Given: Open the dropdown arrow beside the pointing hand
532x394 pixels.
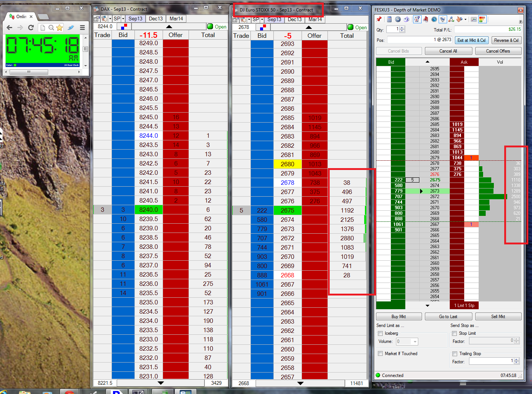Looking at the screenshot, I should tap(465, 19).
